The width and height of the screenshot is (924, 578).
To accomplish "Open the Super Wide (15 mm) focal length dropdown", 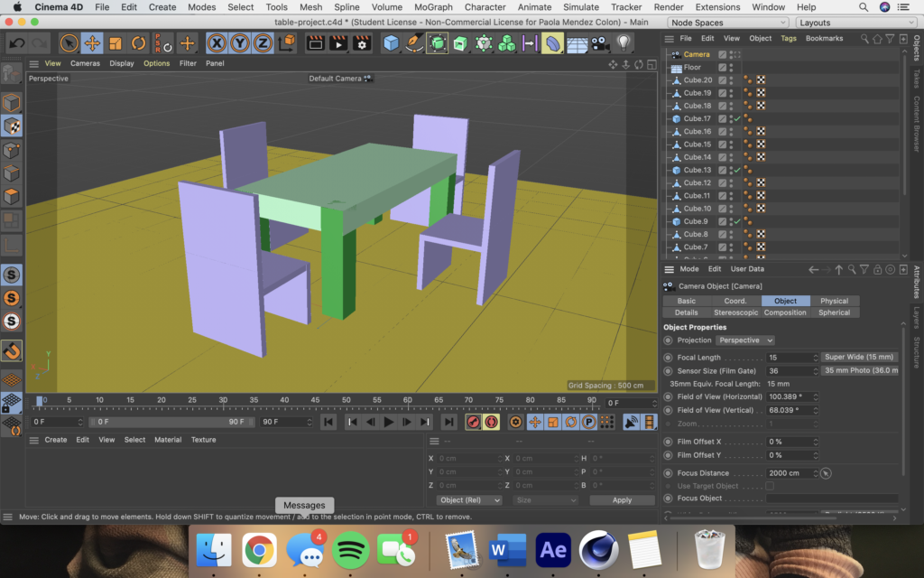I will click(x=859, y=358).
